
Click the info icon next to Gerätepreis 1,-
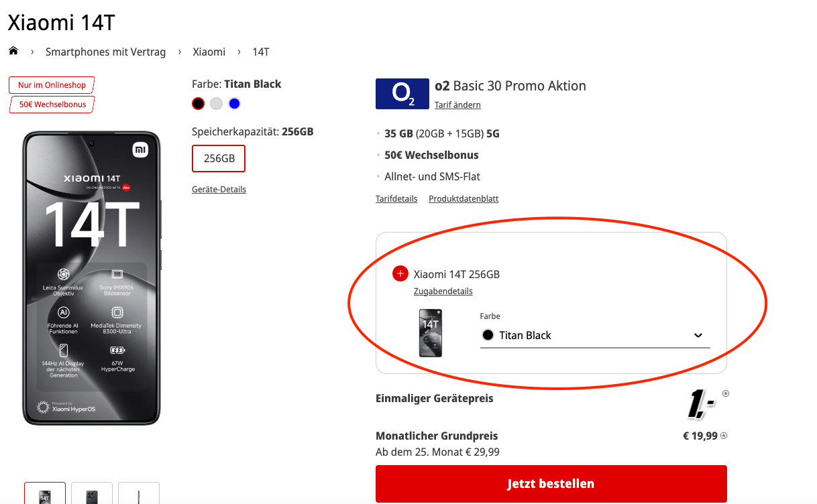pos(726,393)
